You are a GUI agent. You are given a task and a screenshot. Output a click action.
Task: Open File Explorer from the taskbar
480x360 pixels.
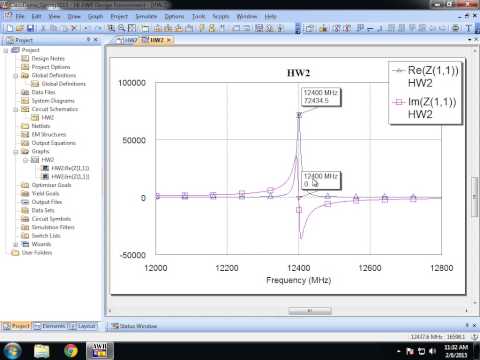click(42, 351)
